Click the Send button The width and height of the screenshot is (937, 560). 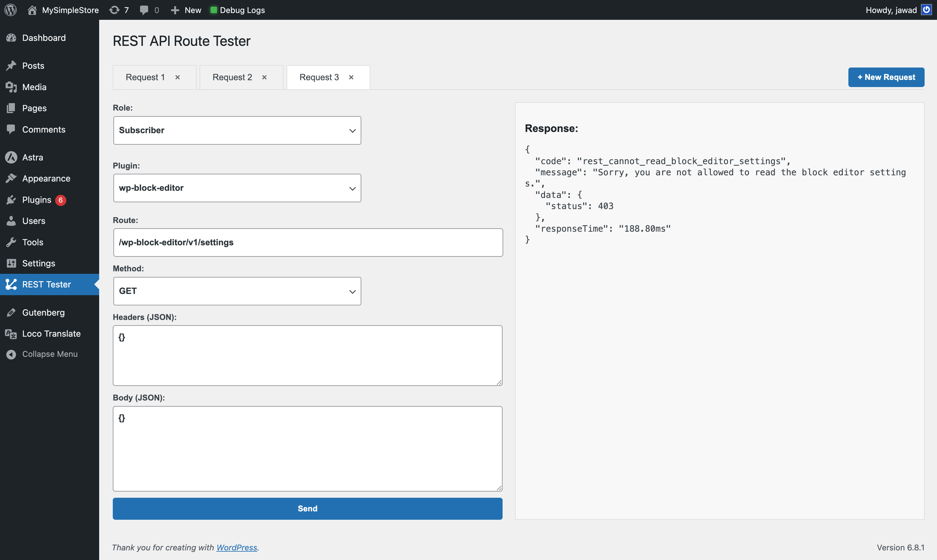(307, 509)
